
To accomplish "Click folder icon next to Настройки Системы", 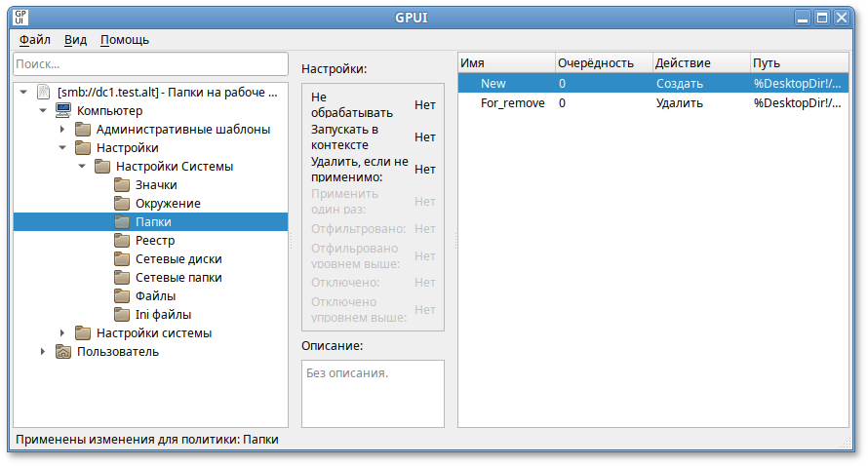I will [102, 167].
